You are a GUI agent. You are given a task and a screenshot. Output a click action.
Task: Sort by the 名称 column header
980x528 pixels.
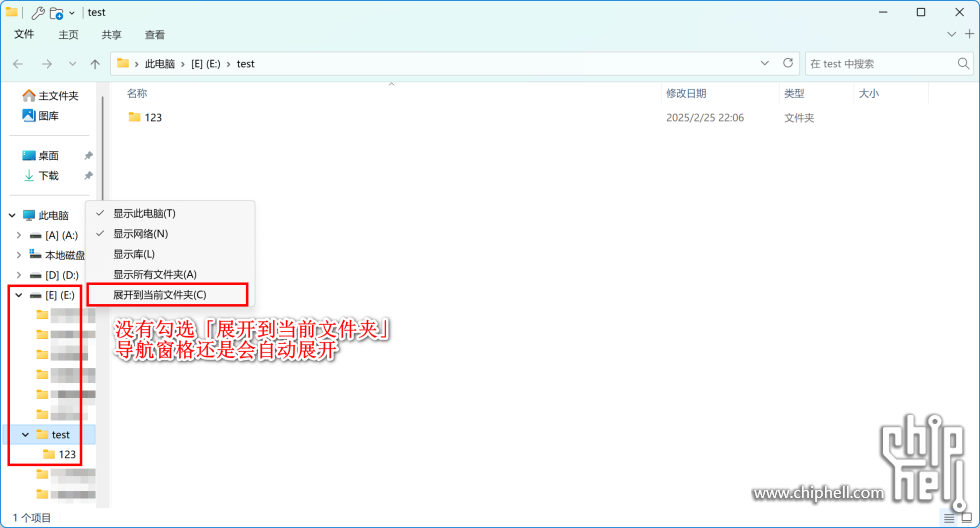click(137, 93)
